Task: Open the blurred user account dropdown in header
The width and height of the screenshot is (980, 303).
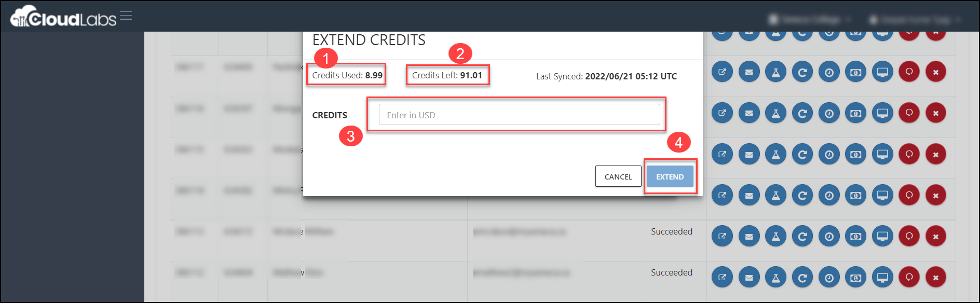Action: [915, 19]
